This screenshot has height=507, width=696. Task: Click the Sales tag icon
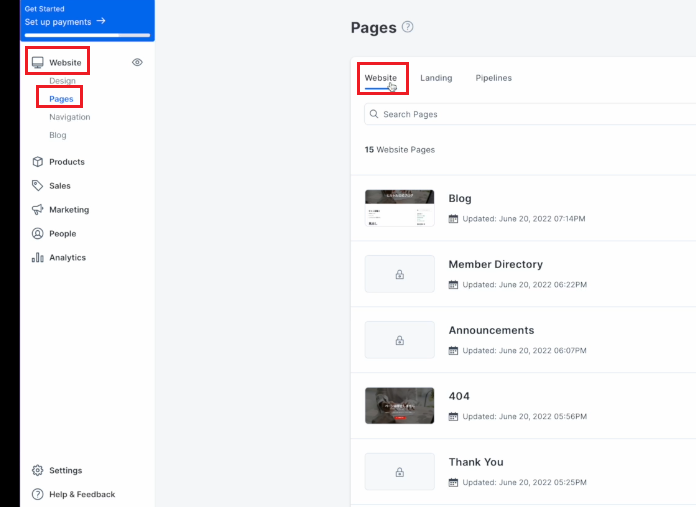tap(38, 186)
